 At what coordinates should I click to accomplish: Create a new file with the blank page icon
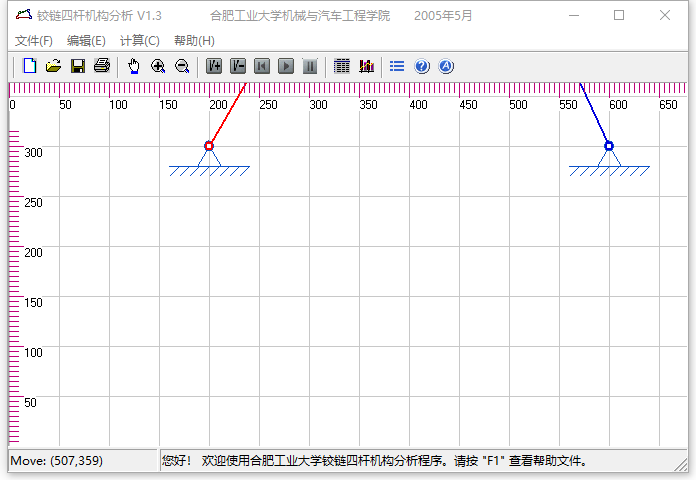(x=30, y=66)
